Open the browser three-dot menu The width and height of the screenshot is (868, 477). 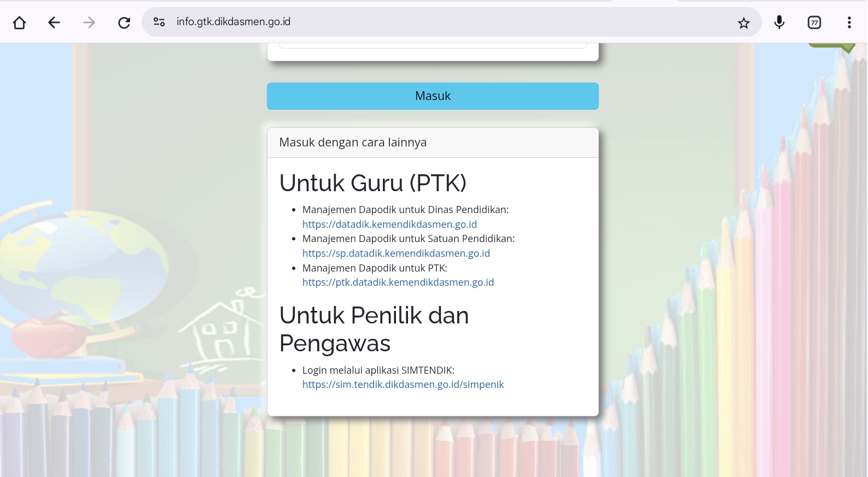point(849,22)
